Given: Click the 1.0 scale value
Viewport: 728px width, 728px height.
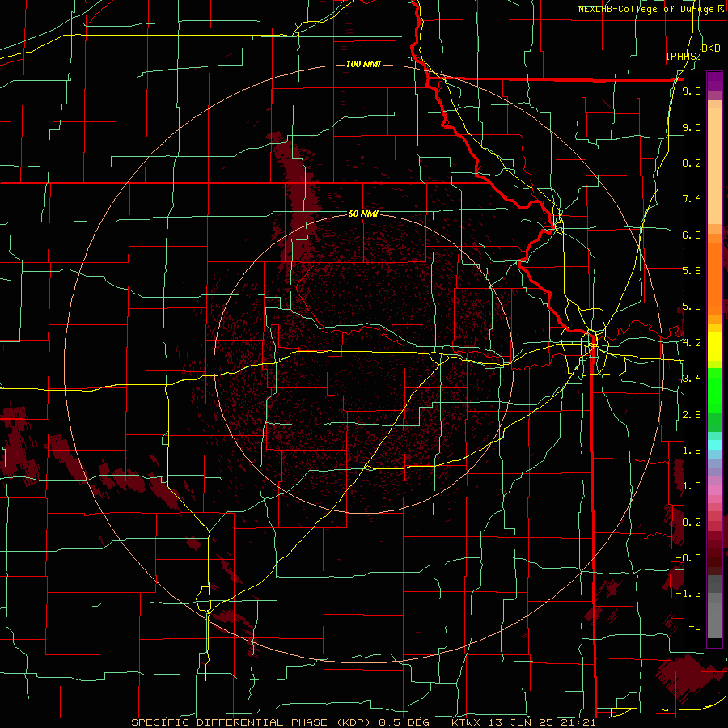Looking at the screenshot, I should click(692, 486).
